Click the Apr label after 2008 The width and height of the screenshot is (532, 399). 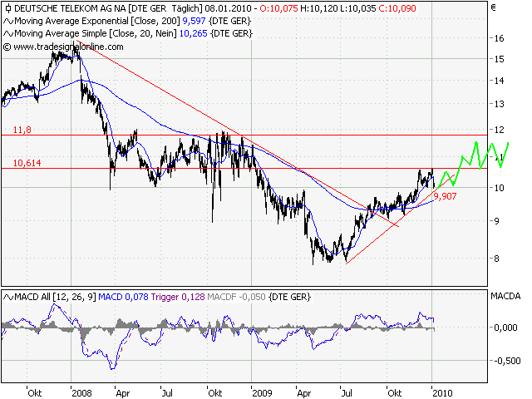tap(123, 393)
